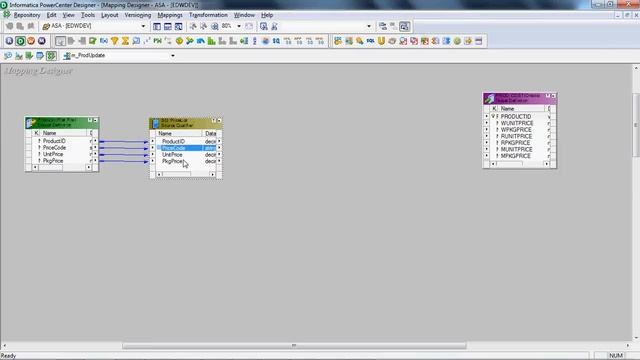Image resolution: width=640 pixels, height=360 pixels.
Task: Open the Mappings menu
Action: point(170,15)
